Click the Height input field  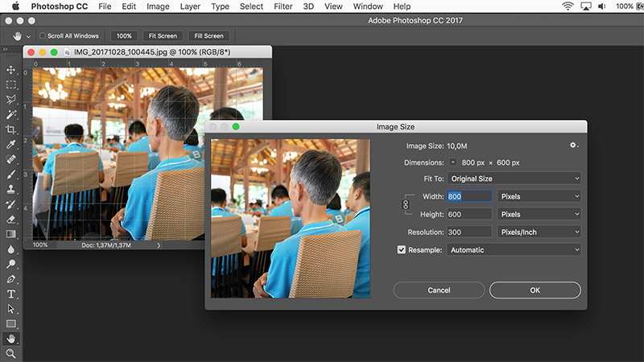click(x=469, y=214)
